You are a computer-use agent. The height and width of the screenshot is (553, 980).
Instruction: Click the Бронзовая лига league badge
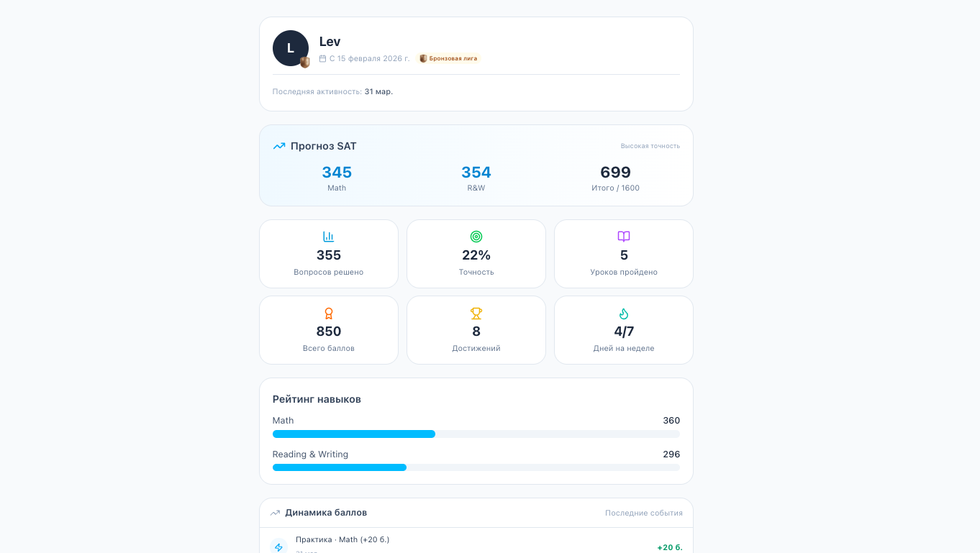coord(448,59)
